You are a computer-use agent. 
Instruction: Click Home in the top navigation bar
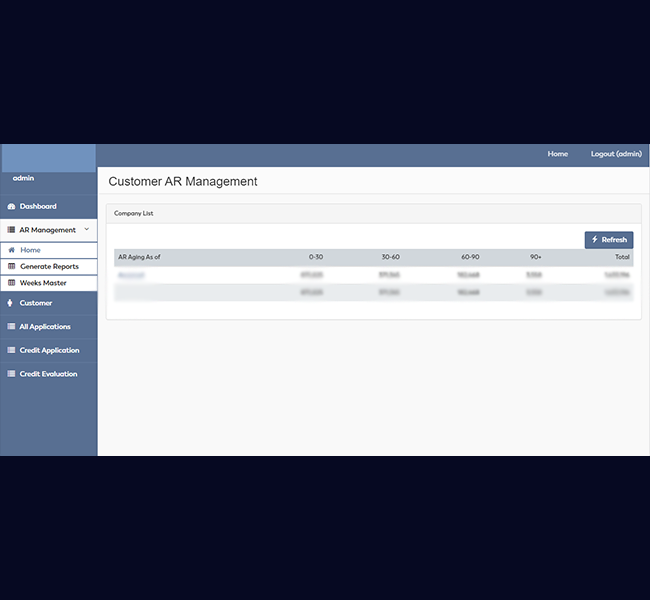[x=557, y=154]
